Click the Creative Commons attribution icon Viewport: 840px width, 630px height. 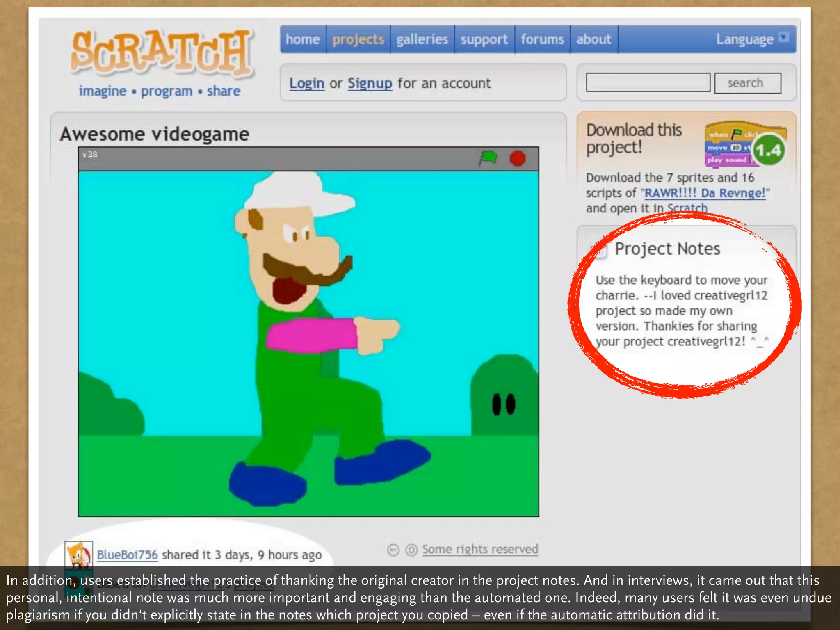tap(393, 550)
